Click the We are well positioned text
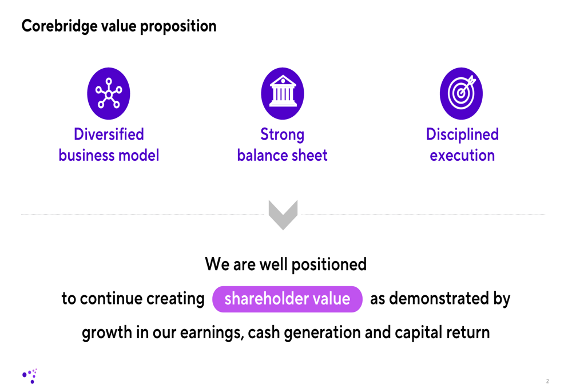Viewport: 572px width, 392px height. pyautogui.click(x=285, y=264)
